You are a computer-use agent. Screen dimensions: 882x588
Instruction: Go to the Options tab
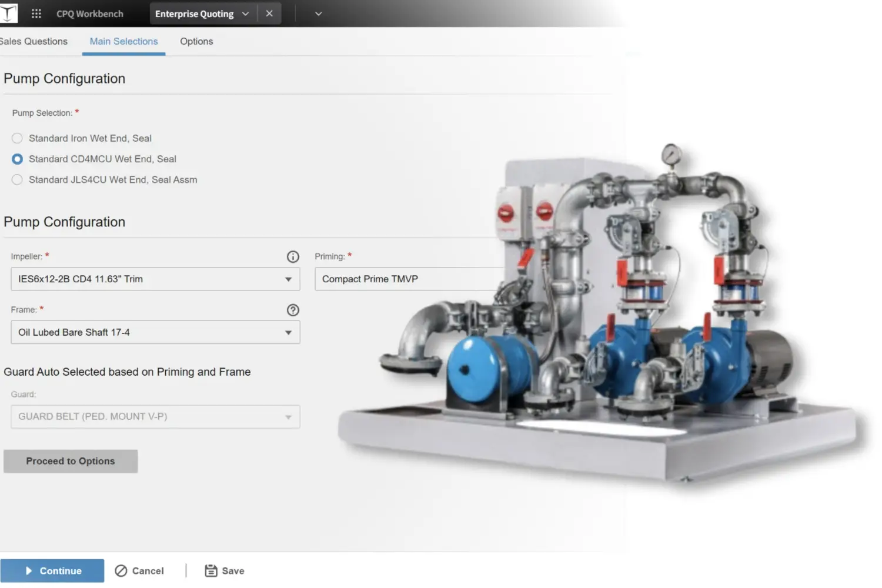(x=196, y=41)
